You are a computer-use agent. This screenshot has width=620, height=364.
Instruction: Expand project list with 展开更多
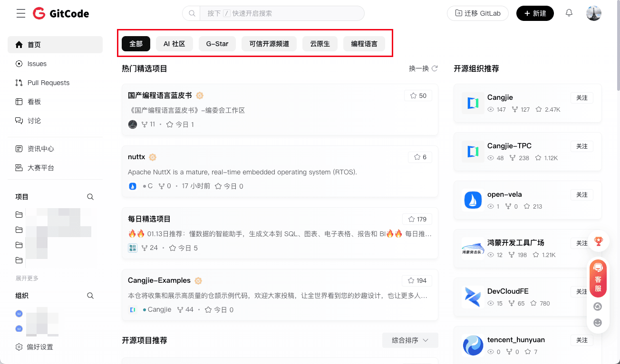pyautogui.click(x=27, y=278)
